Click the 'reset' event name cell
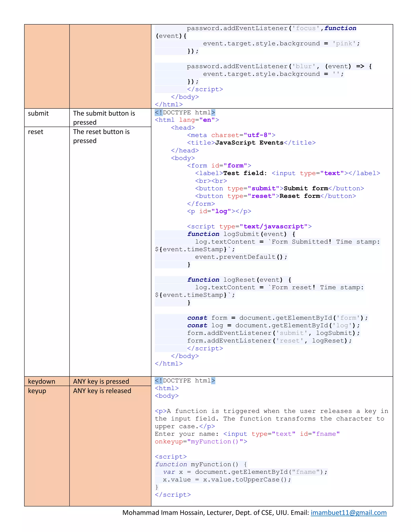 tap(36, 132)
